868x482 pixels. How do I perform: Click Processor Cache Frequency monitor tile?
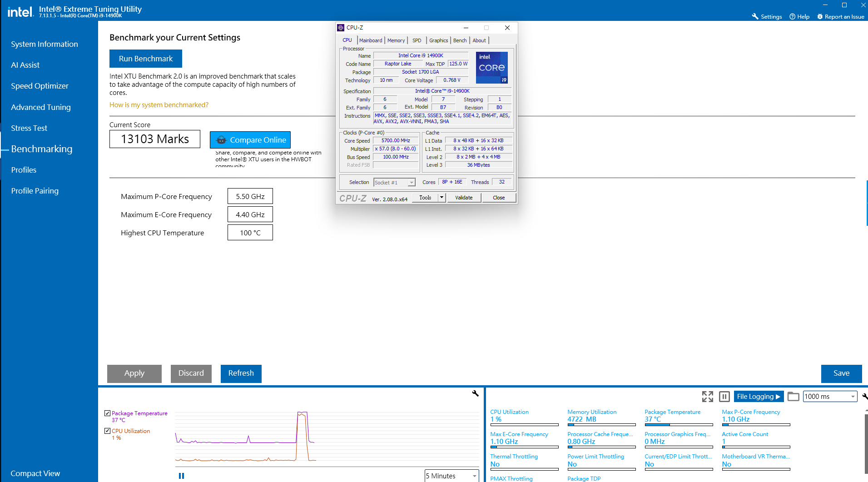click(601, 439)
